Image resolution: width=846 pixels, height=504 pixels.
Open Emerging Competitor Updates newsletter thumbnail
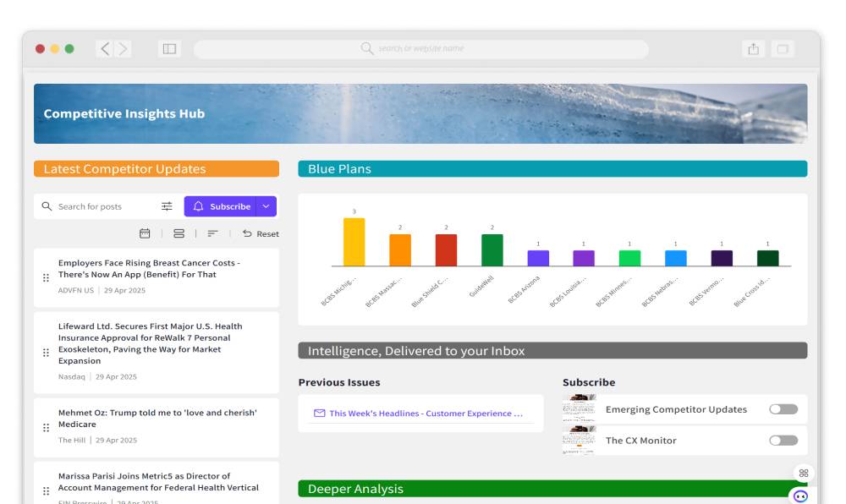click(580, 409)
